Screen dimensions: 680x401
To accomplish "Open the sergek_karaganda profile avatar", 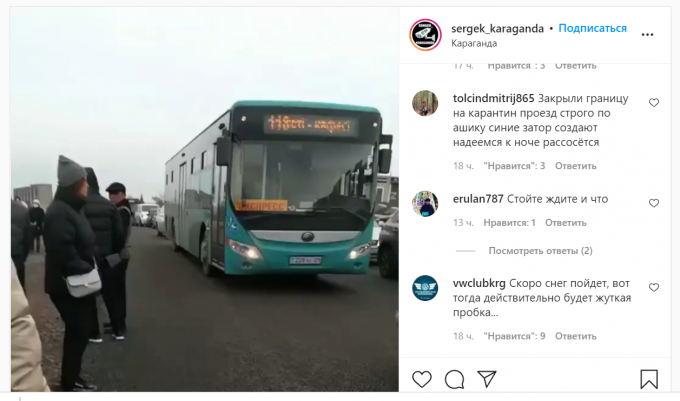I will 425,35.
